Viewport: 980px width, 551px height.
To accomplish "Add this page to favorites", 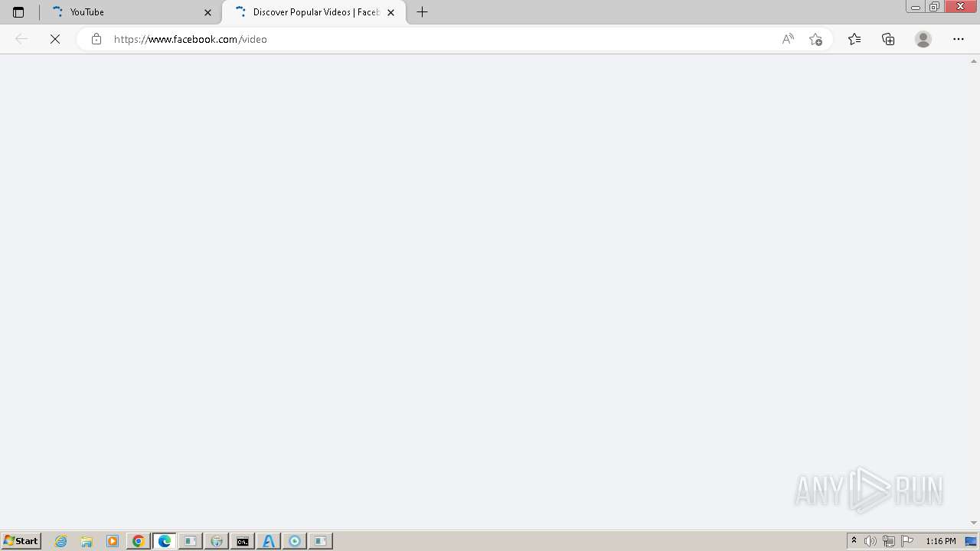I will coord(815,39).
